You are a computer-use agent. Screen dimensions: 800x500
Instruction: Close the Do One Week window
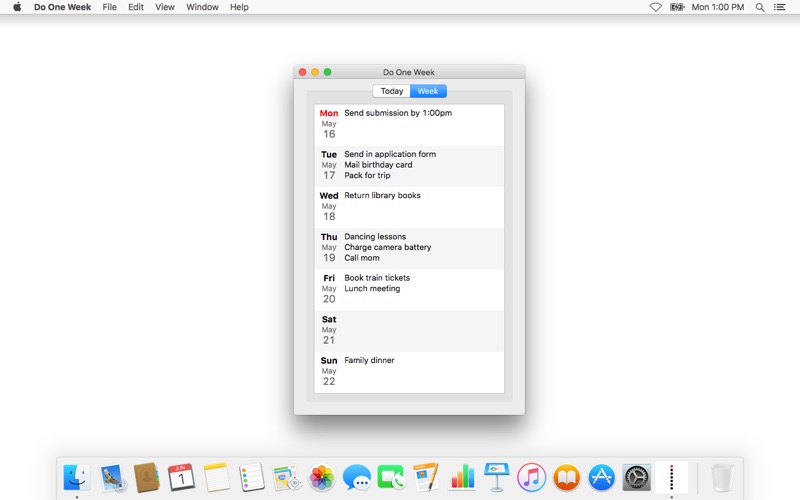[303, 72]
